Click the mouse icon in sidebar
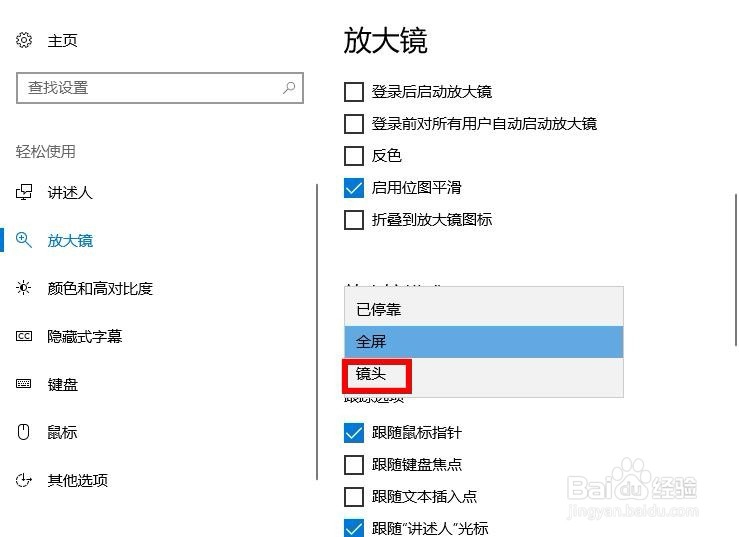The image size is (739, 537). pyautogui.click(x=23, y=431)
